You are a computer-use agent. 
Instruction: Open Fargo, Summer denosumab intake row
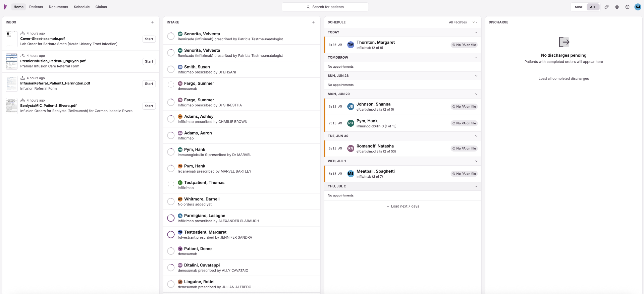click(241, 86)
